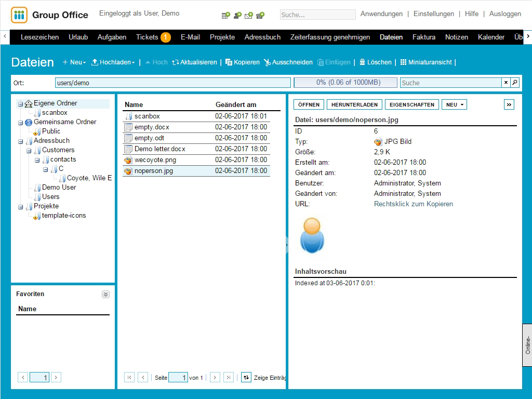Click the Aktualisieren refresh icon in toolbar
Image resolution: width=532 pixels, height=399 pixels.
point(176,62)
